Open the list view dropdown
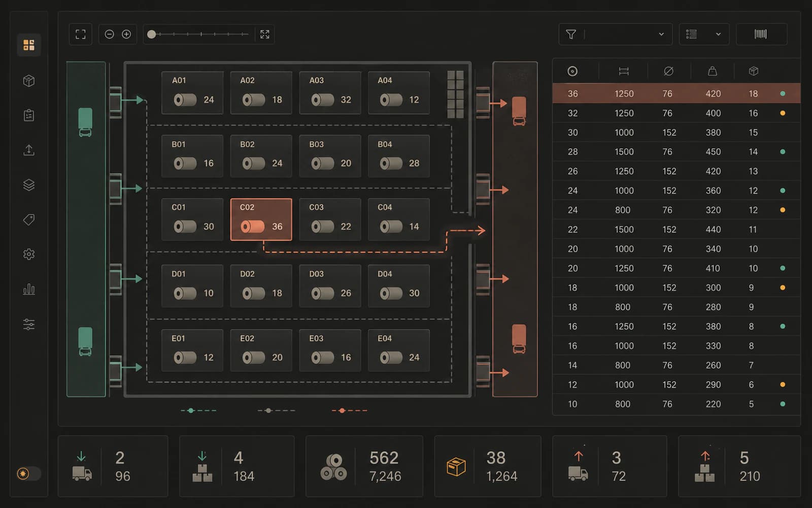Image resolution: width=812 pixels, height=508 pixels. (x=704, y=34)
